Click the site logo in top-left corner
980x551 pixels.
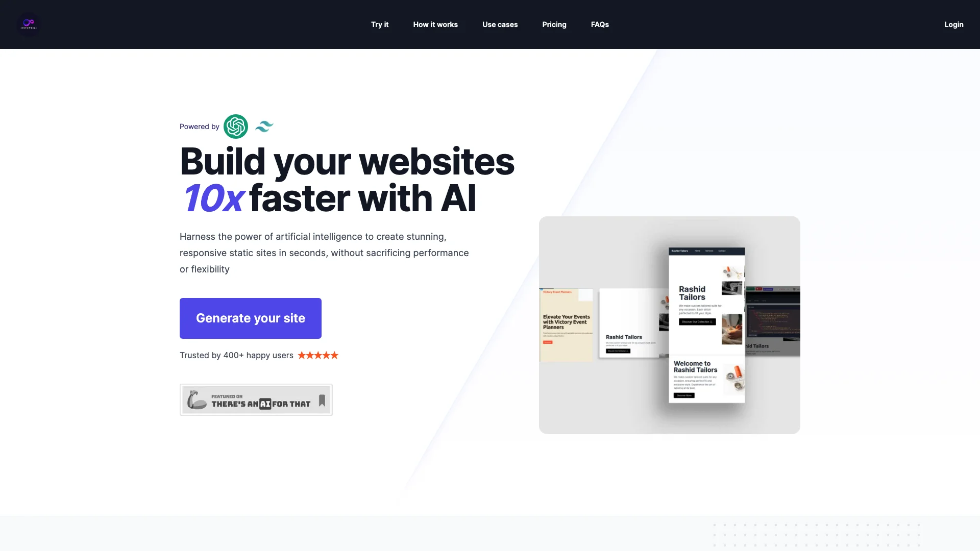[x=28, y=23]
